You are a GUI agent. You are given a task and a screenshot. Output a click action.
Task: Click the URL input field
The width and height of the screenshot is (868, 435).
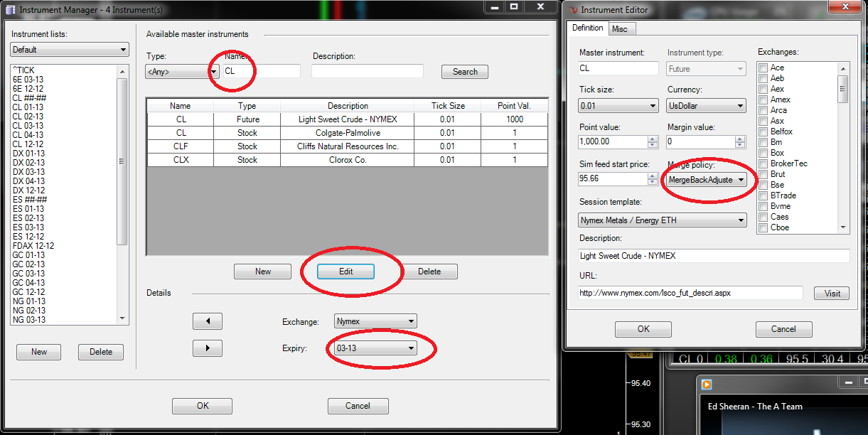(691, 293)
